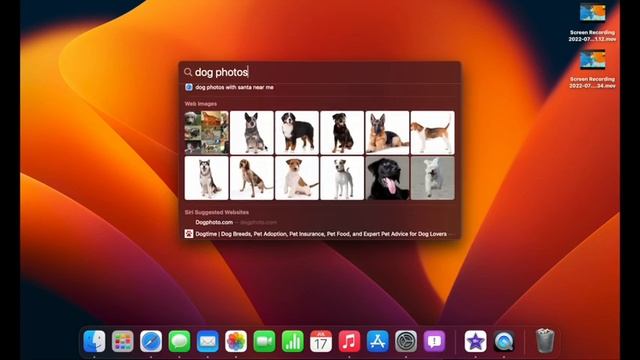Viewport: 640px width, 360px height.
Task: Select the sitting brown hound image
Action: (x=252, y=178)
